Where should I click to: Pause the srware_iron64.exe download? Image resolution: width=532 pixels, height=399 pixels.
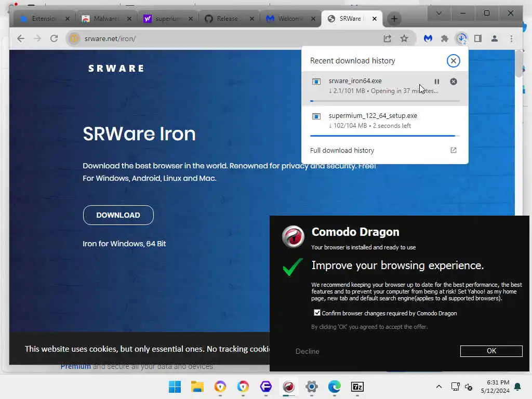pyautogui.click(x=436, y=82)
